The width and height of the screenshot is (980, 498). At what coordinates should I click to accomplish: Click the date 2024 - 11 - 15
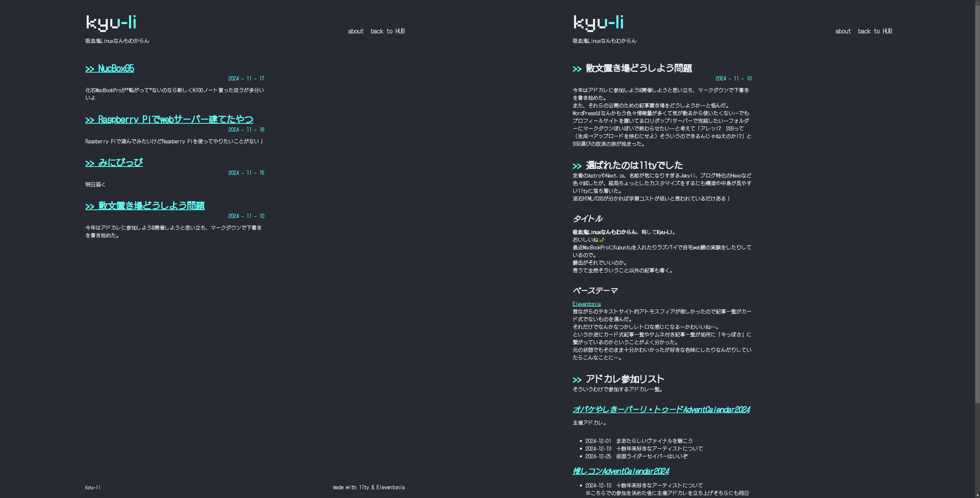(x=246, y=173)
